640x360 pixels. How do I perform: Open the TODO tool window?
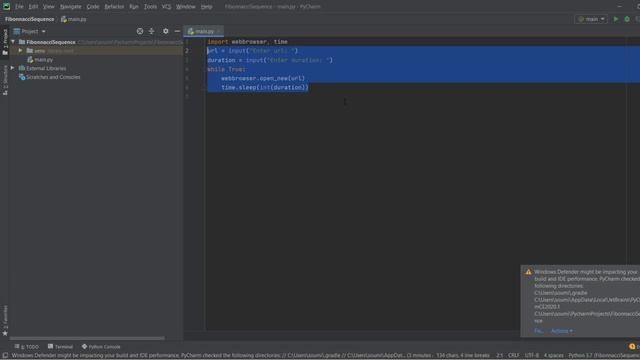[27, 347]
